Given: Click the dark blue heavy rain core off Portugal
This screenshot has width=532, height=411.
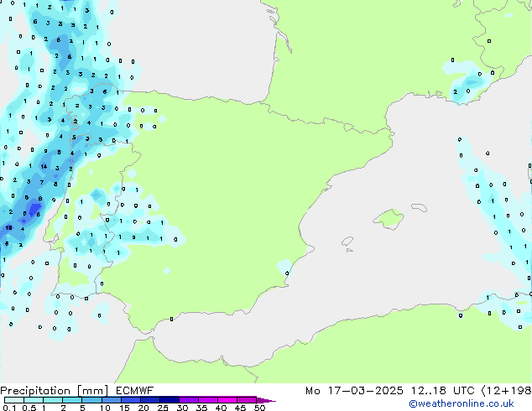Looking at the screenshot, I should tap(34, 209).
